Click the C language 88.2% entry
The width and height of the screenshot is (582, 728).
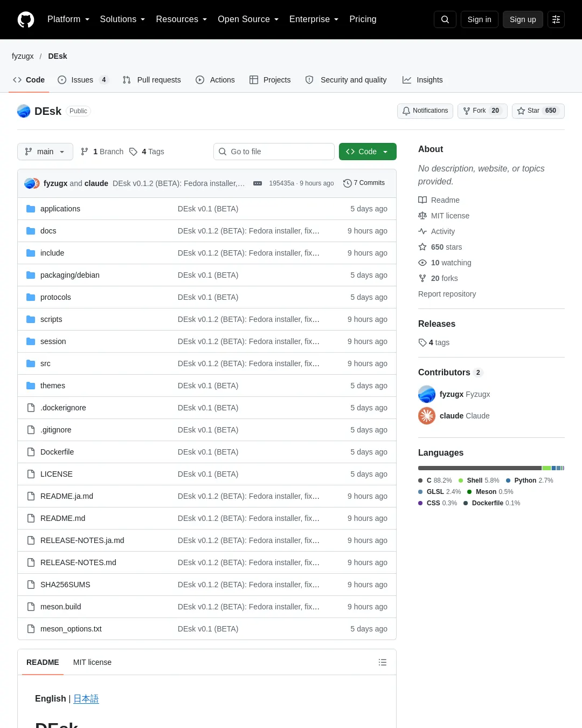click(435, 480)
